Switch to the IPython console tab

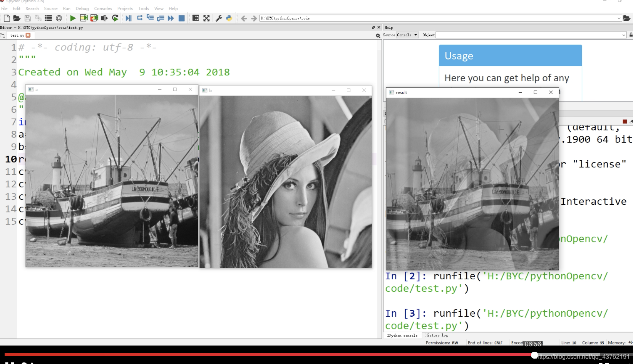click(402, 336)
